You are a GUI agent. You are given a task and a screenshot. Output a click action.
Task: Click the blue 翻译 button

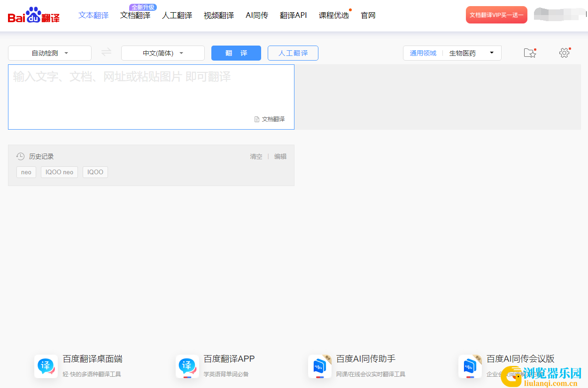click(236, 53)
